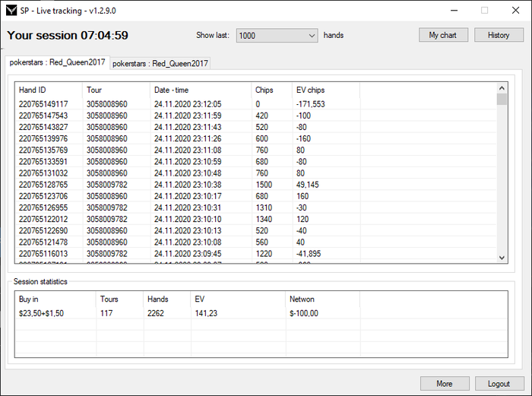Screen dimensions: 532x396
Task: Click the hand list scroll up arrow
Action: (502, 88)
